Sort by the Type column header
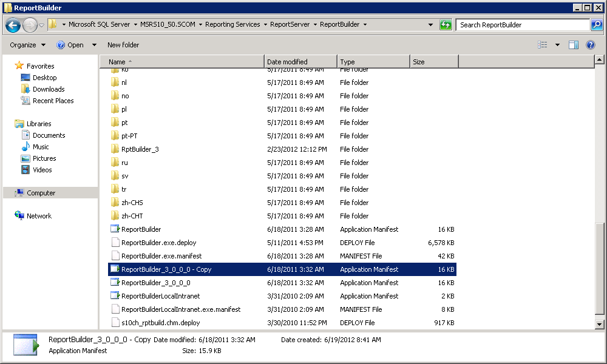This screenshot has height=364, width=607. coord(373,61)
